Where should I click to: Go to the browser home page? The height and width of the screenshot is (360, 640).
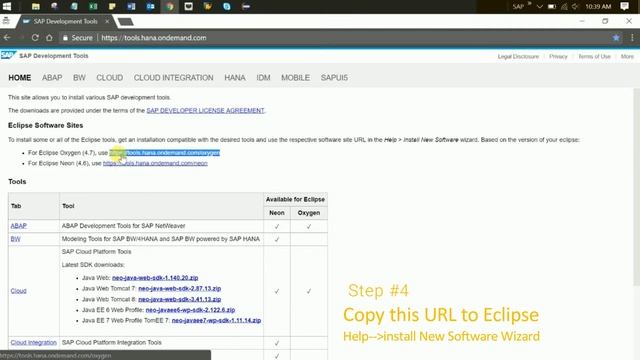point(49,38)
